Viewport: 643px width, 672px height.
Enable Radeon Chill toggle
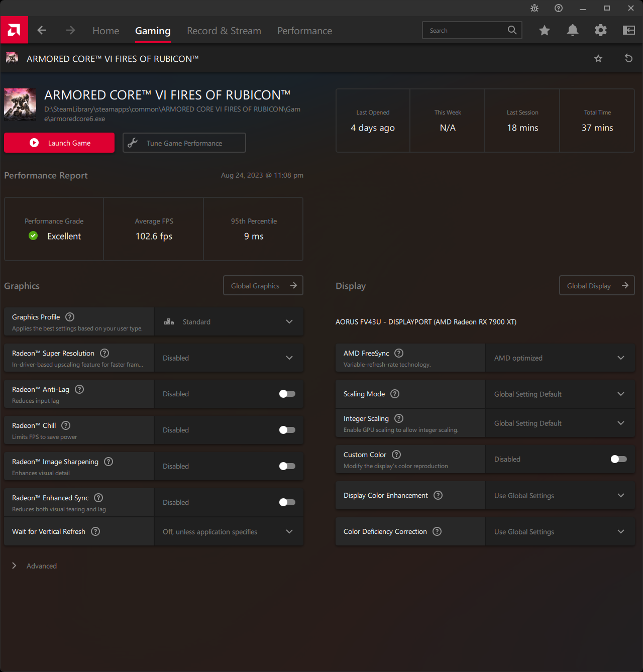click(x=287, y=430)
